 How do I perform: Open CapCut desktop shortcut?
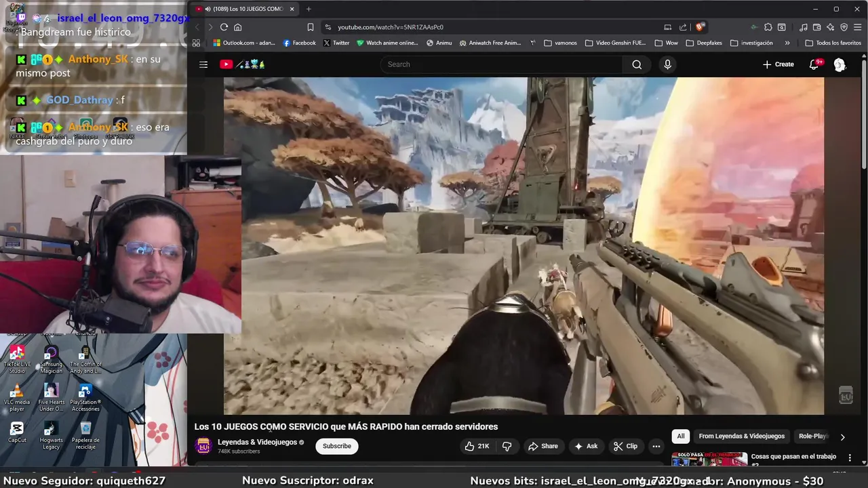click(x=17, y=432)
